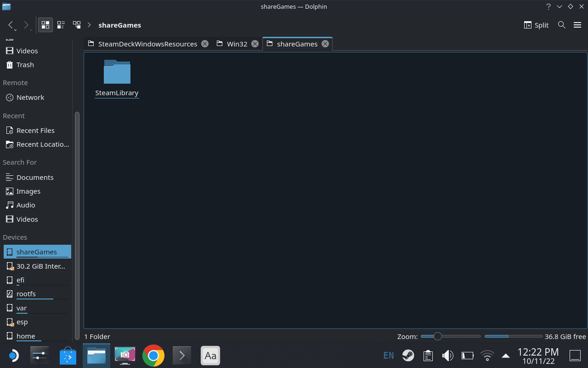This screenshot has width=588, height=368.
Task: Open the search magnifier icon
Action: point(561,25)
